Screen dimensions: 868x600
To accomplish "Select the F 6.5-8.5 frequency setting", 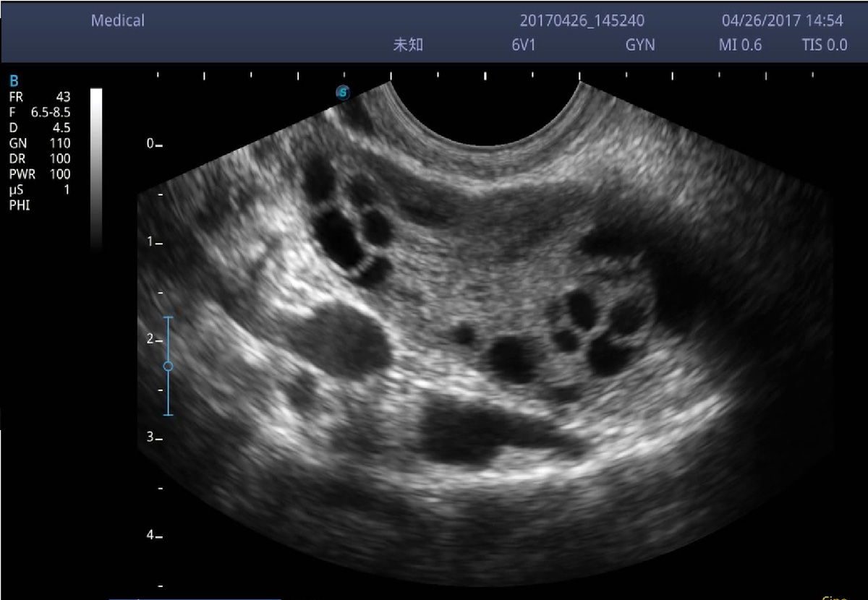I will [40, 112].
